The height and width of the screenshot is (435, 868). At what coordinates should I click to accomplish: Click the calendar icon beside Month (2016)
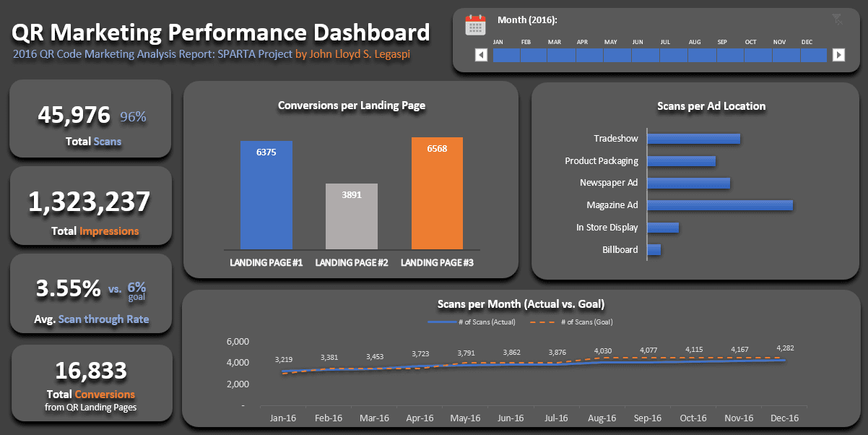[475, 25]
